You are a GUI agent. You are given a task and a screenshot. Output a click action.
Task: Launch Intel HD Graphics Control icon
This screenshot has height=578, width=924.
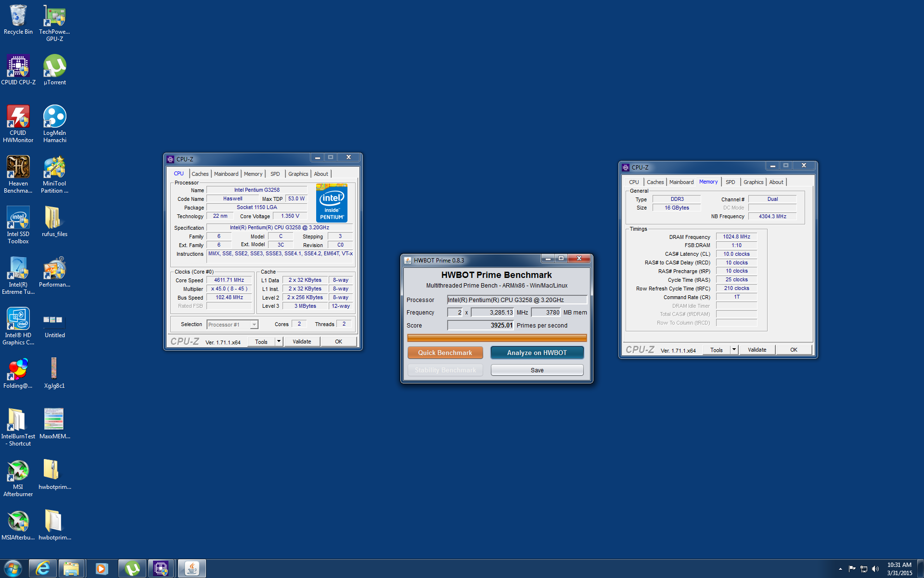[x=18, y=327]
